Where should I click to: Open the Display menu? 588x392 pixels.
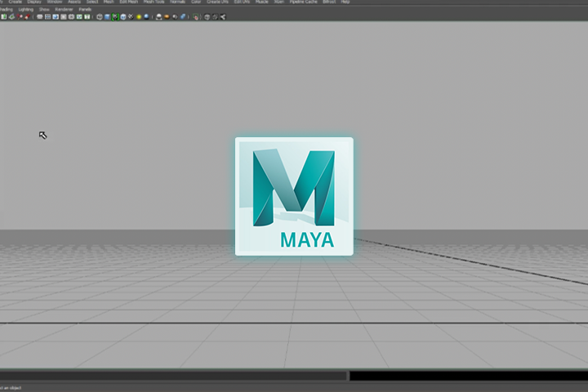click(34, 2)
